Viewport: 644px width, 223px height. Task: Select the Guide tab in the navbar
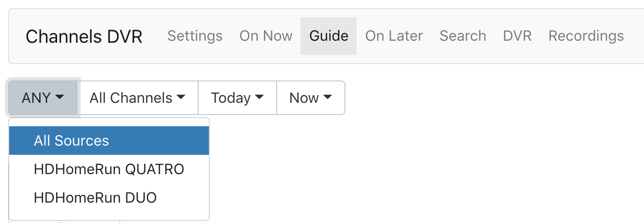click(329, 36)
